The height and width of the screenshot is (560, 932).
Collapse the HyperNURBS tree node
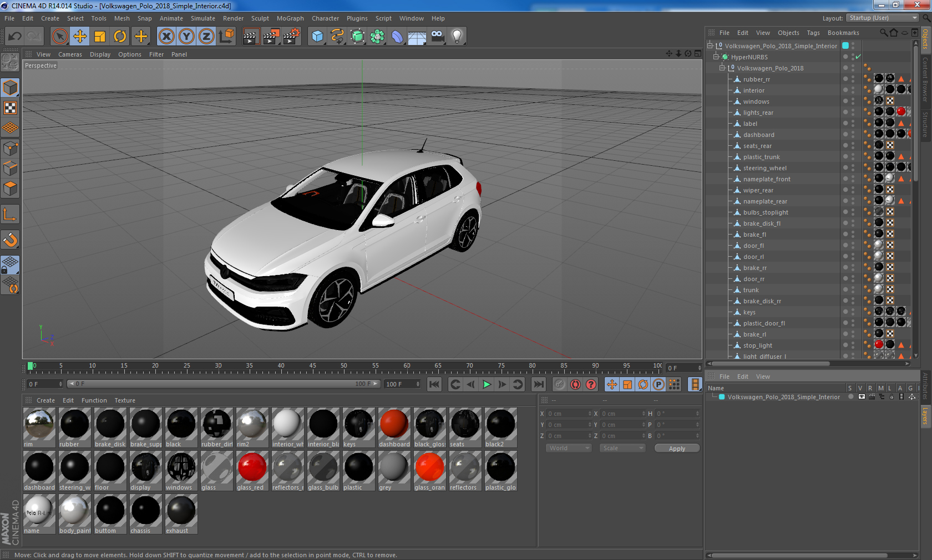[x=716, y=57]
